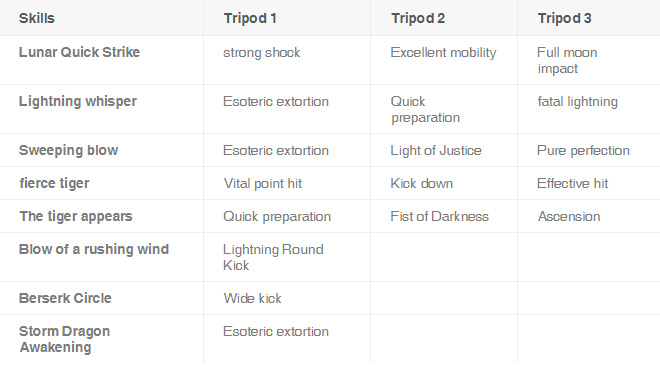Select the Lightning whisper skill row

[330, 109]
